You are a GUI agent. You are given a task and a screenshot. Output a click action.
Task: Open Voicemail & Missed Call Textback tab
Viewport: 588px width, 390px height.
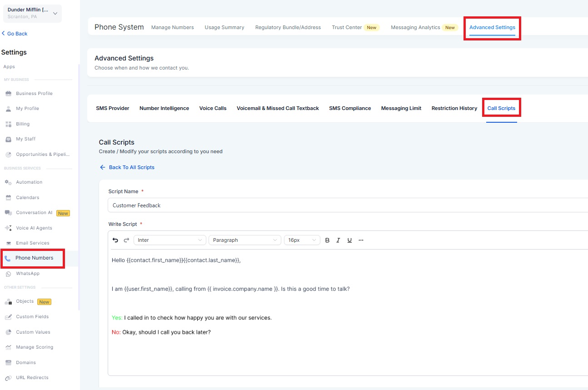tap(278, 108)
